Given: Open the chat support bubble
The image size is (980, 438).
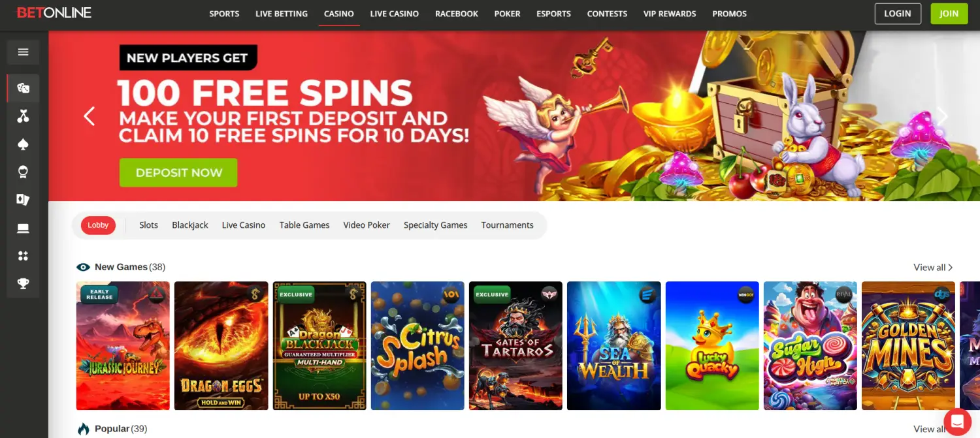Looking at the screenshot, I should click(x=958, y=420).
